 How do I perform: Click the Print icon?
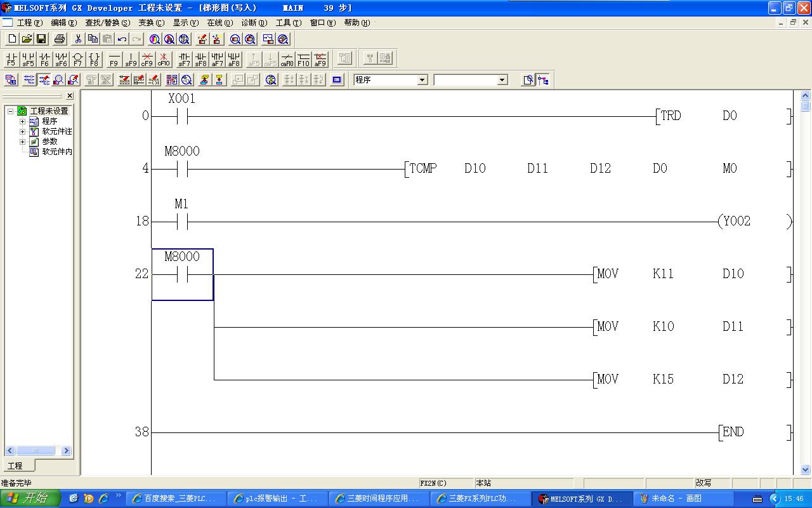60,39
